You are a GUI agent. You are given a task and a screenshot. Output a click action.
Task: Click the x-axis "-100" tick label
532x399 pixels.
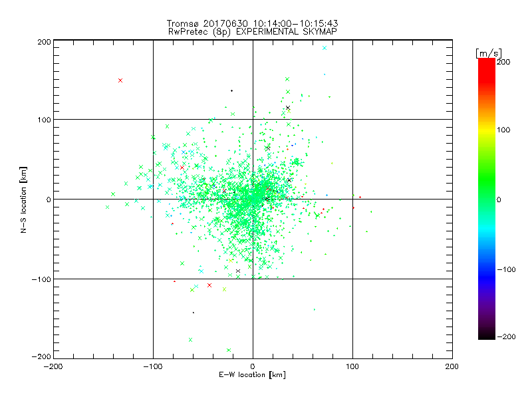[x=153, y=367]
